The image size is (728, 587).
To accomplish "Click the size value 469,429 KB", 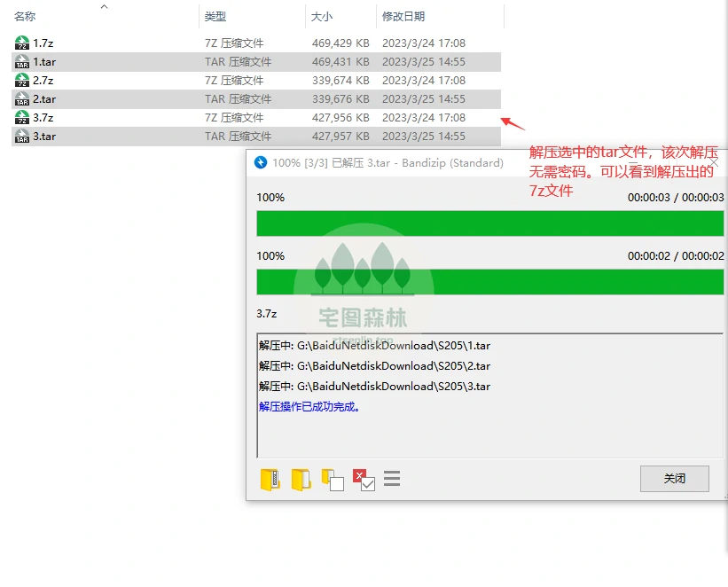I will (x=341, y=43).
